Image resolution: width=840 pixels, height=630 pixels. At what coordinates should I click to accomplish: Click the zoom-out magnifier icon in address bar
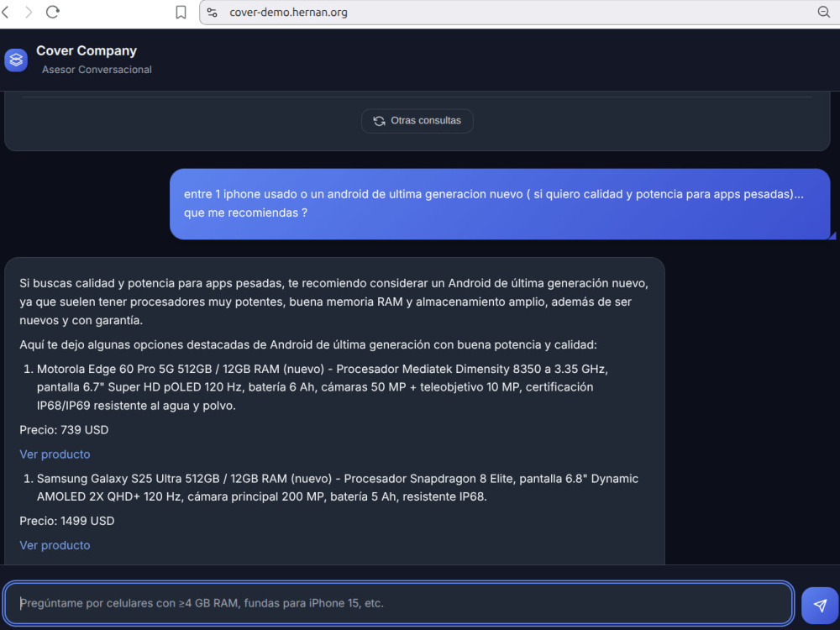pyautogui.click(x=823, y=12)
